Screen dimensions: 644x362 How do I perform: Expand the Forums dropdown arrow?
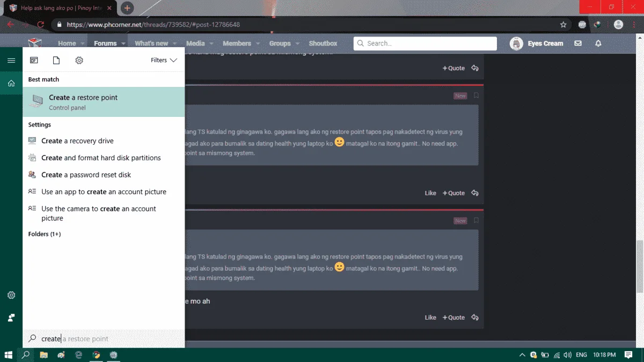click(123, 44)
